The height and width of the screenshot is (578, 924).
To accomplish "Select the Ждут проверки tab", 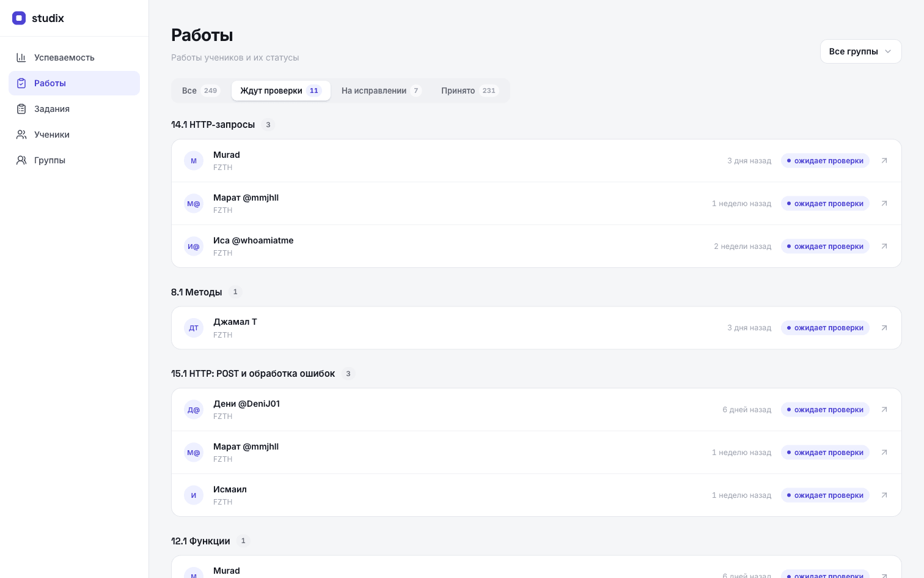I will 281,91.
